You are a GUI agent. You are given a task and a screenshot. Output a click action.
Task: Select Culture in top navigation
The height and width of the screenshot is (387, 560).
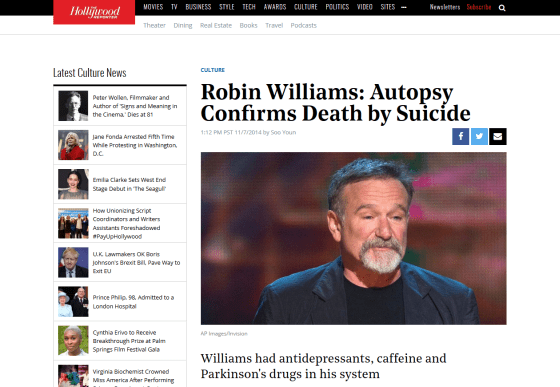[x=306, y=7]
